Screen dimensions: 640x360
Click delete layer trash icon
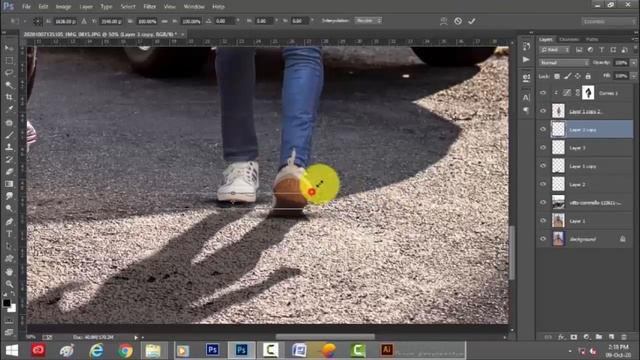pyautogui.click(x=624, y=337)
